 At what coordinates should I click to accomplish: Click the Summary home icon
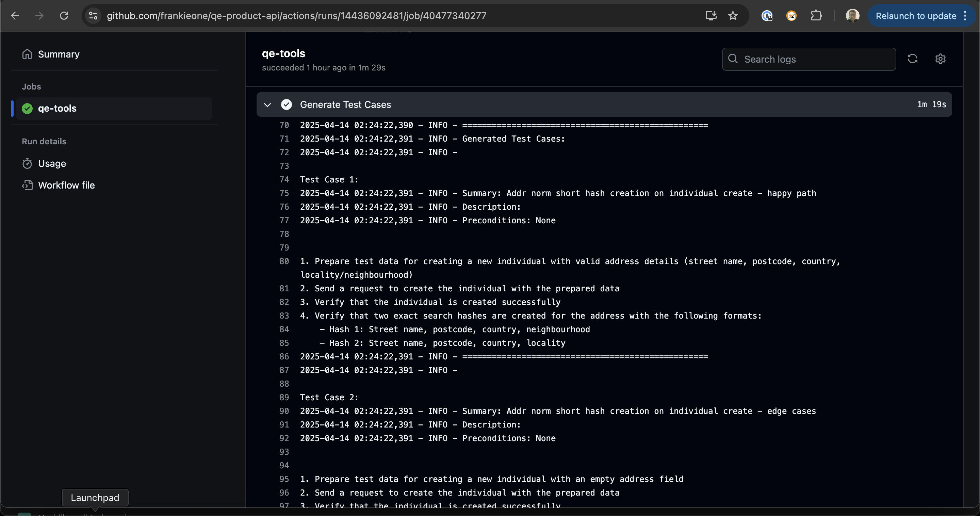[27, 54]
